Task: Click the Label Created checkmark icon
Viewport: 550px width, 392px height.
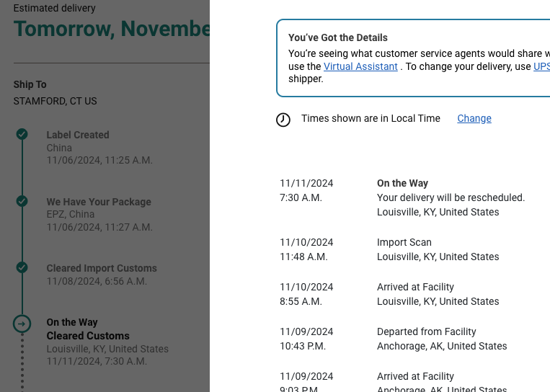Action: (x=22, y=134)
